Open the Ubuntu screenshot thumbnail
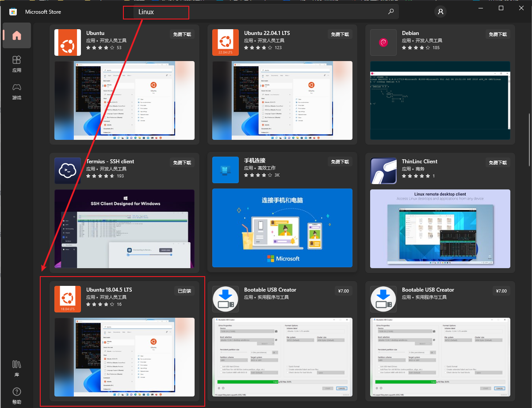Image resolution: width=532 pixels, height=408 pixels. pos(124,100)
